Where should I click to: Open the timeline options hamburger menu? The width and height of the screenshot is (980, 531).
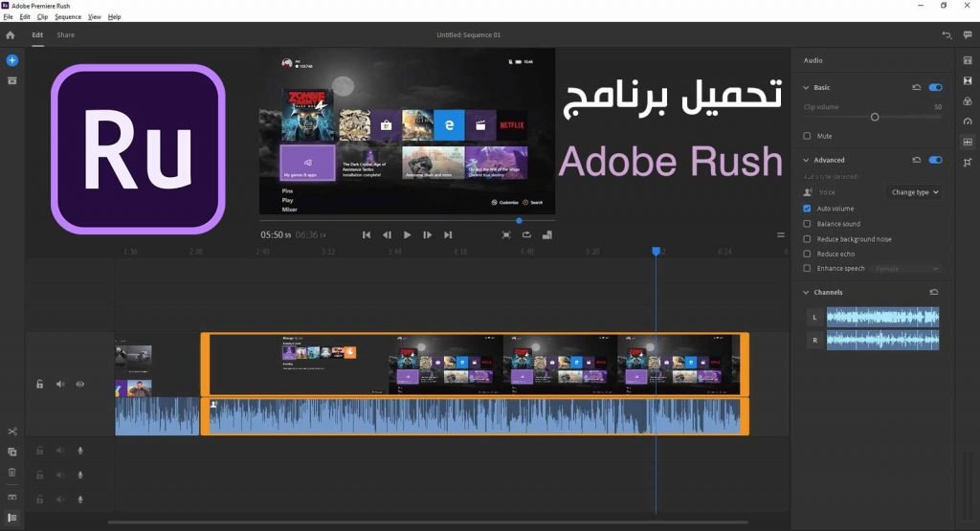(781, 235)
